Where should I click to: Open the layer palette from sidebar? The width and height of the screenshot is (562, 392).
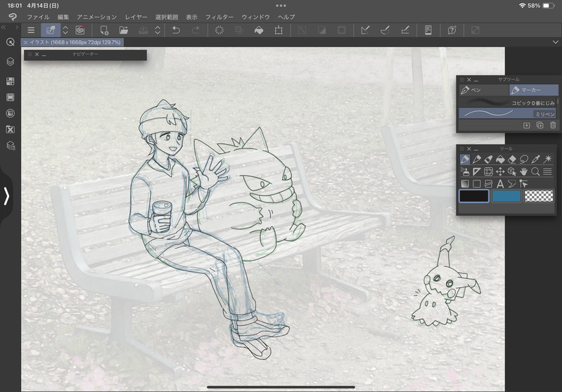tap(11, 62)
